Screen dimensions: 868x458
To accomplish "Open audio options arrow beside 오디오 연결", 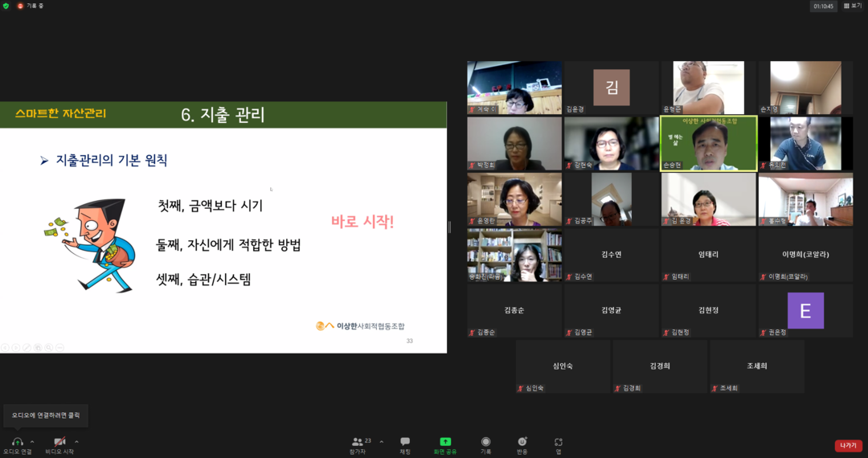I will [32, 442].
